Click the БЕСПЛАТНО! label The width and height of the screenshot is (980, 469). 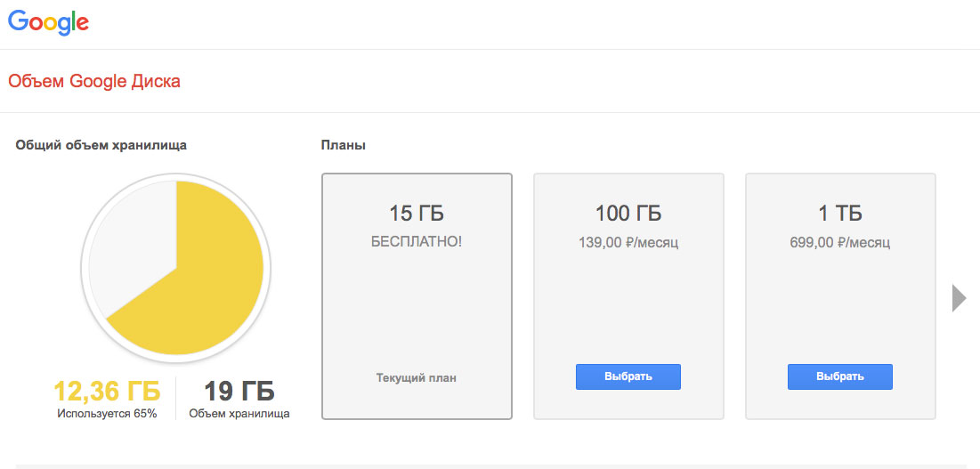(x=417, y=242)
